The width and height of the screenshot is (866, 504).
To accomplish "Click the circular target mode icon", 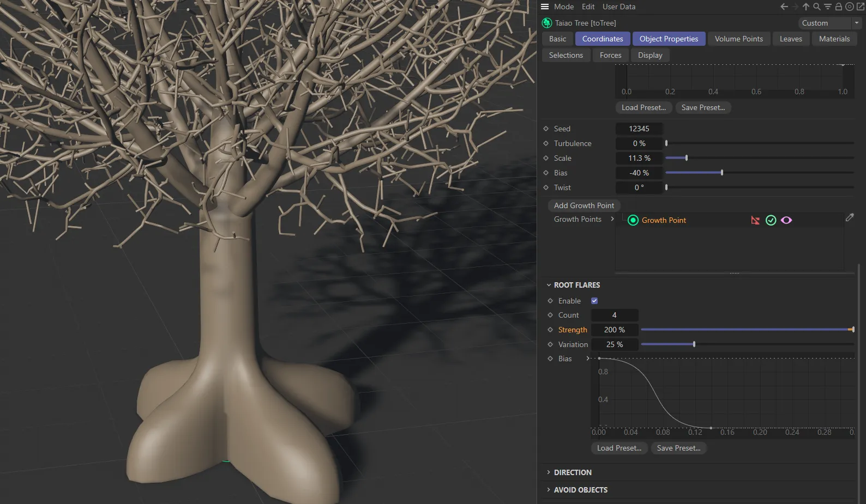I will pos(850,7).
